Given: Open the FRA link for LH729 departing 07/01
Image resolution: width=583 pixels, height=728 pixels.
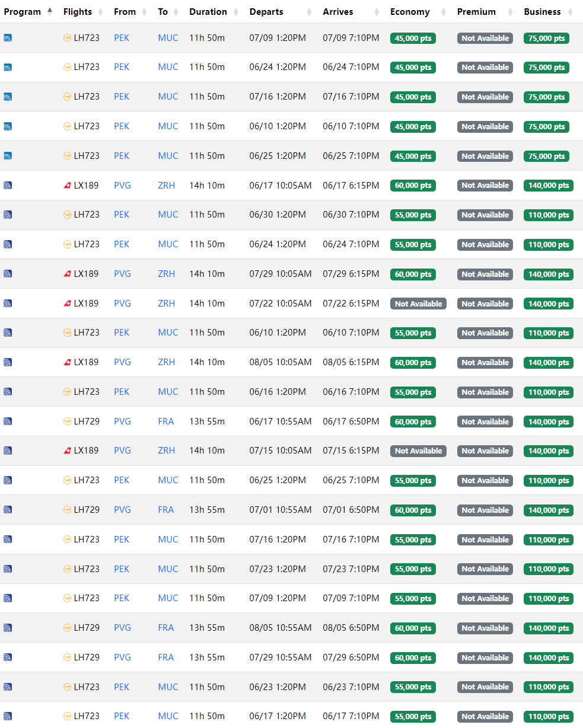Looking at the screenshot, I should pyautogui.click(x=166, y=510).
